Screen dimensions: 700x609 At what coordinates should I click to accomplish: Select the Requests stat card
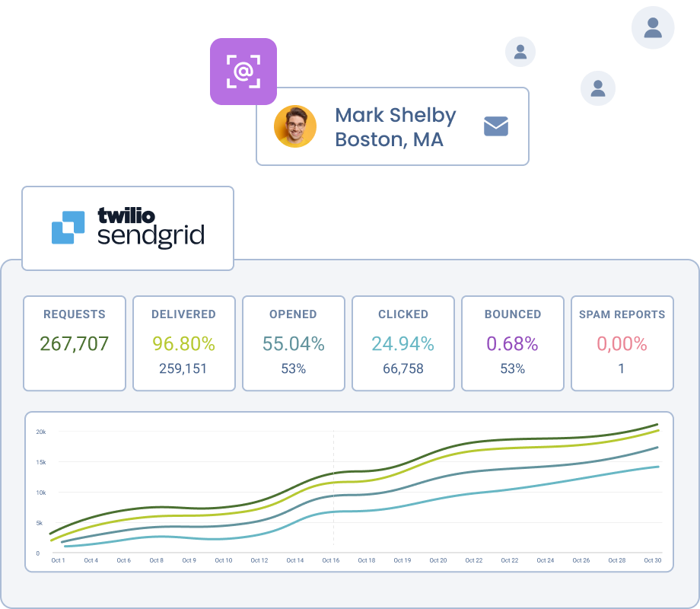[75, 343]
